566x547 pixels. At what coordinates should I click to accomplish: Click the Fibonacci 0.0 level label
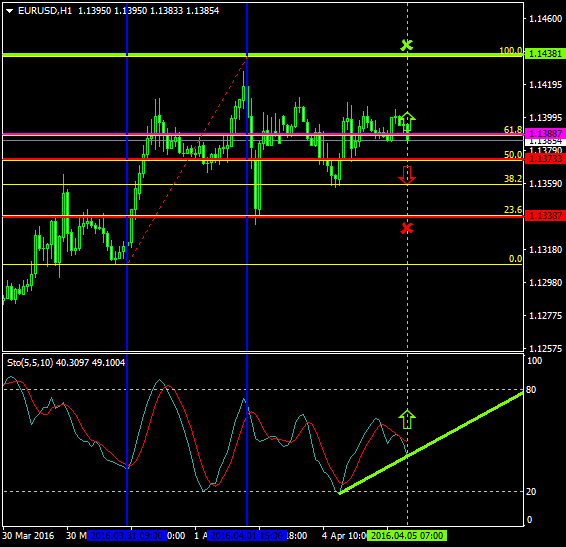(x=515, y=259)
